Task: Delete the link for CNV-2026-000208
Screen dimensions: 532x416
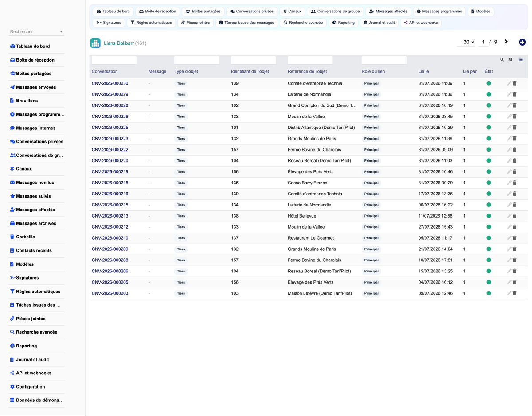Action: tap(515, 260)
